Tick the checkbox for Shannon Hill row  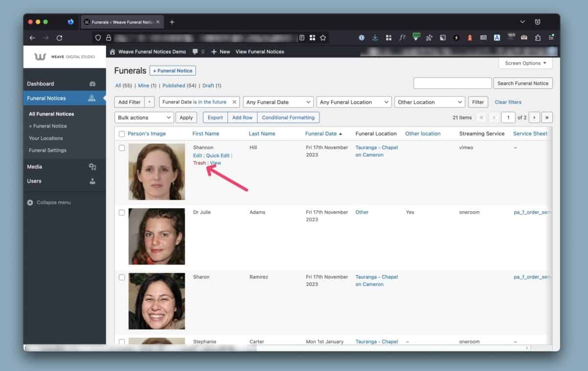tap(122, 148)
